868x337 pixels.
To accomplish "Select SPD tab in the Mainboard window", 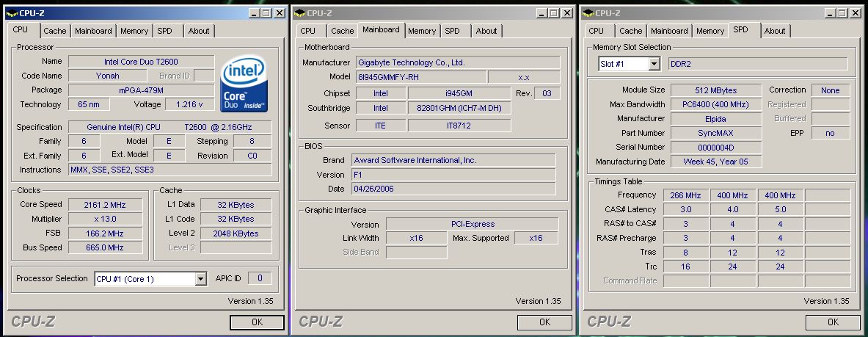I will pyautogui.click(x=452, y=31).
